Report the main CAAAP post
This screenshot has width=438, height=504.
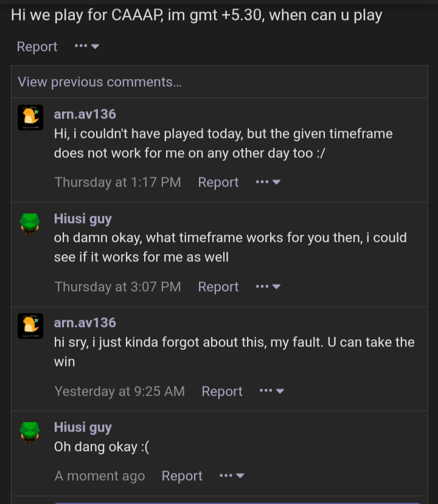pos(37,47)
